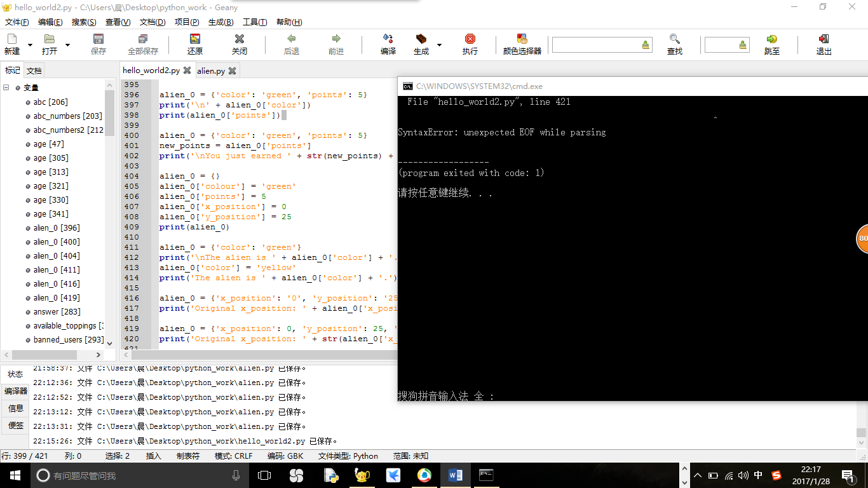Screen dimensions: 868x488
Task: Open the notification center icon
Action: [x=847, y=475]
